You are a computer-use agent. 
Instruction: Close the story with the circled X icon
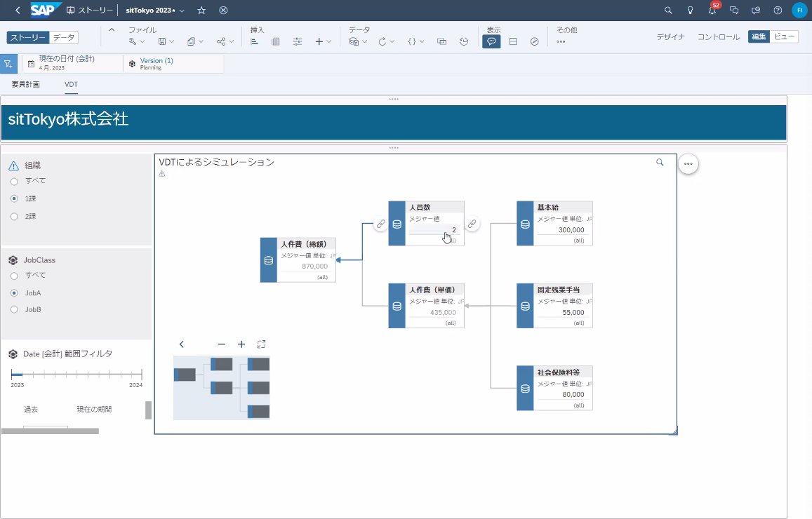coord(223,11)
